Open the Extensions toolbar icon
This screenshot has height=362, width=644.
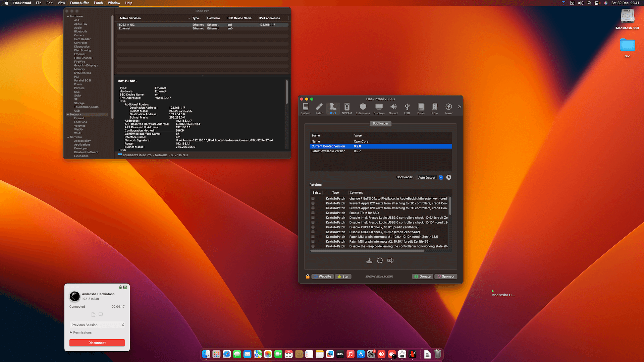(363, 109)
